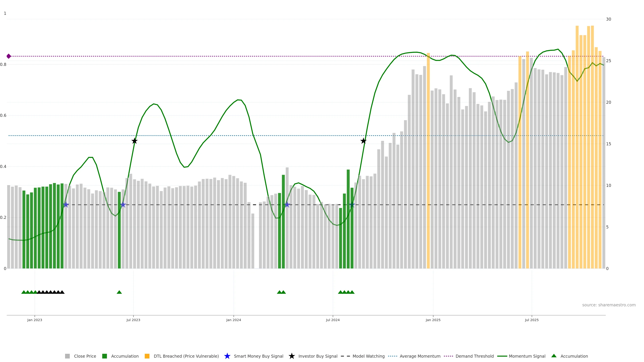Click the Jan 2024 x-axis label
Viewport: 644px width, 362px height.
coord(233,320)
